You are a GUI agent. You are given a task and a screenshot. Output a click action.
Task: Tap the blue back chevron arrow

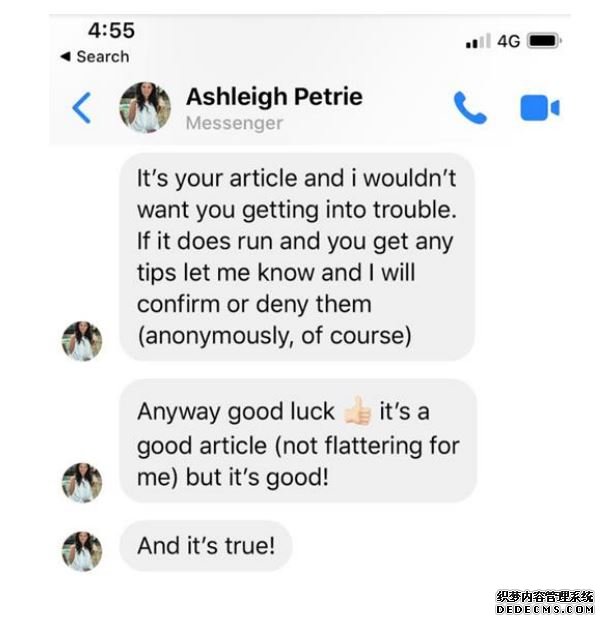coord(82,107)
